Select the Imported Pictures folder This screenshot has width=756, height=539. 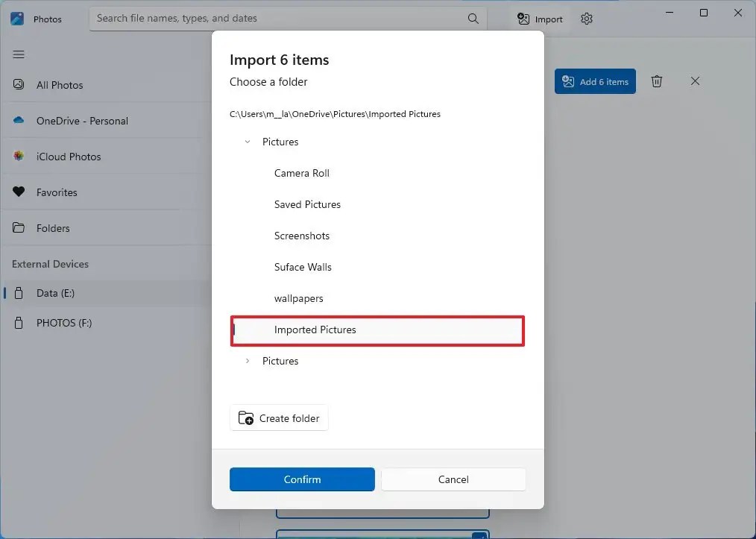315,330
